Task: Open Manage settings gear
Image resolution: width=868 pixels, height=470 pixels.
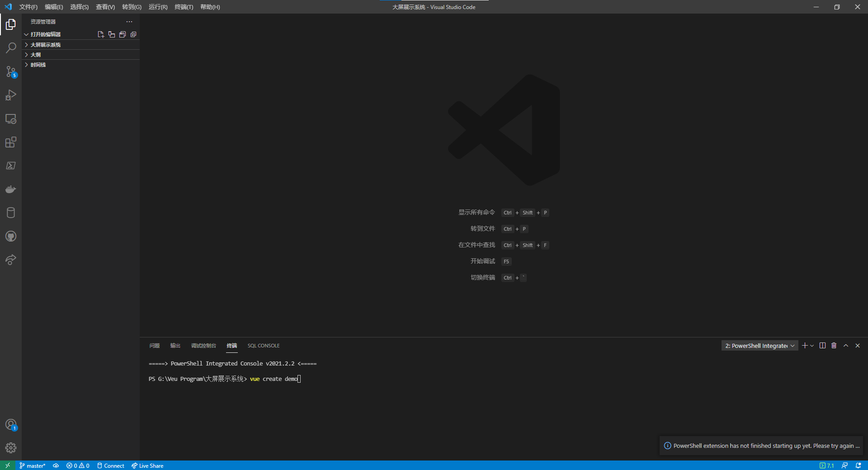Action: (x=11, y=448)
